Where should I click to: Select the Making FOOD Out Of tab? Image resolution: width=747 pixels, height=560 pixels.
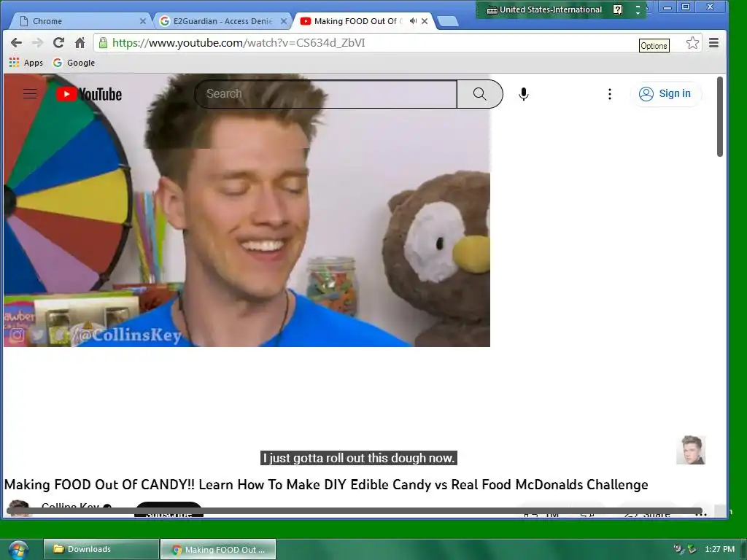(355, 21)
